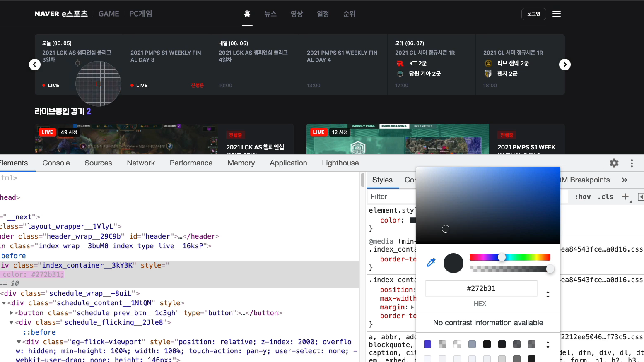
Task: Select the header_wrap__29C9b header row
Action: (x=110, y=236)
